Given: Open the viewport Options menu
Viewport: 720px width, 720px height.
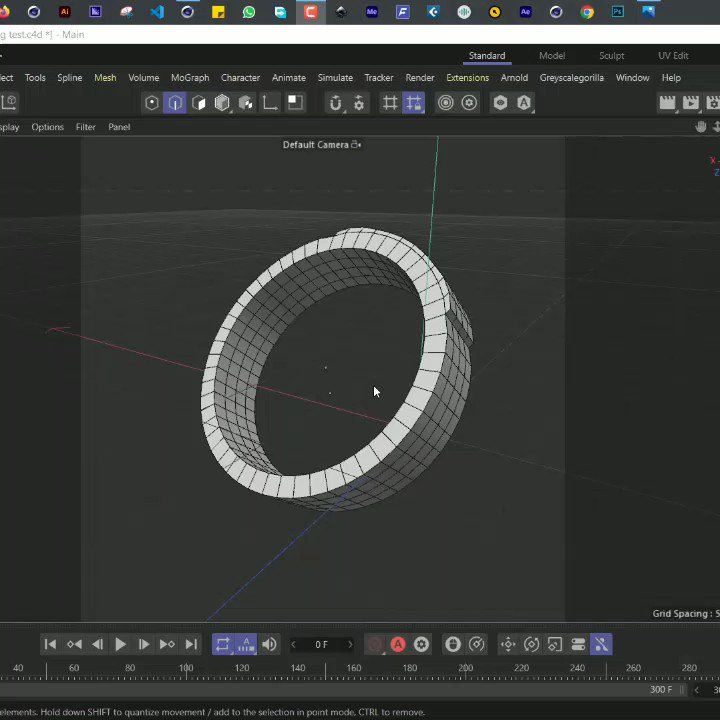Looking at the screenshot, I should coord(47,127).
